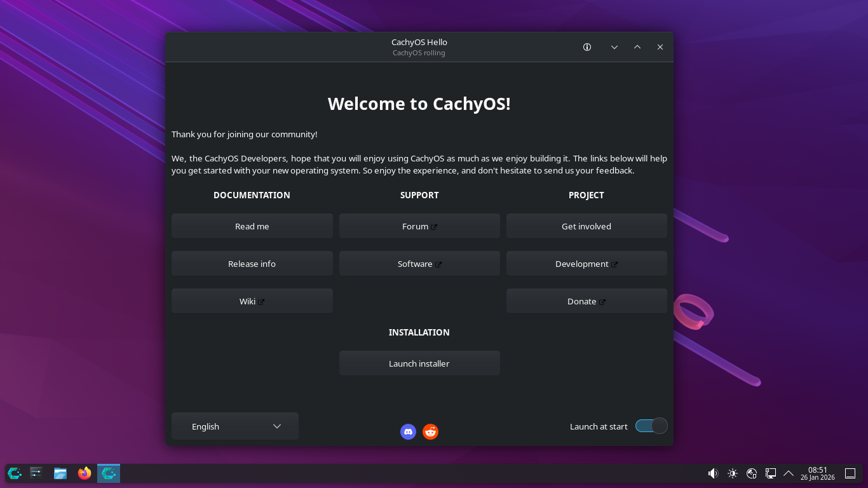Show hidden system tray icons
Image resolution: width=868 pixels, height=488 pixels.
pyautogui.click(x=789, y=473)
